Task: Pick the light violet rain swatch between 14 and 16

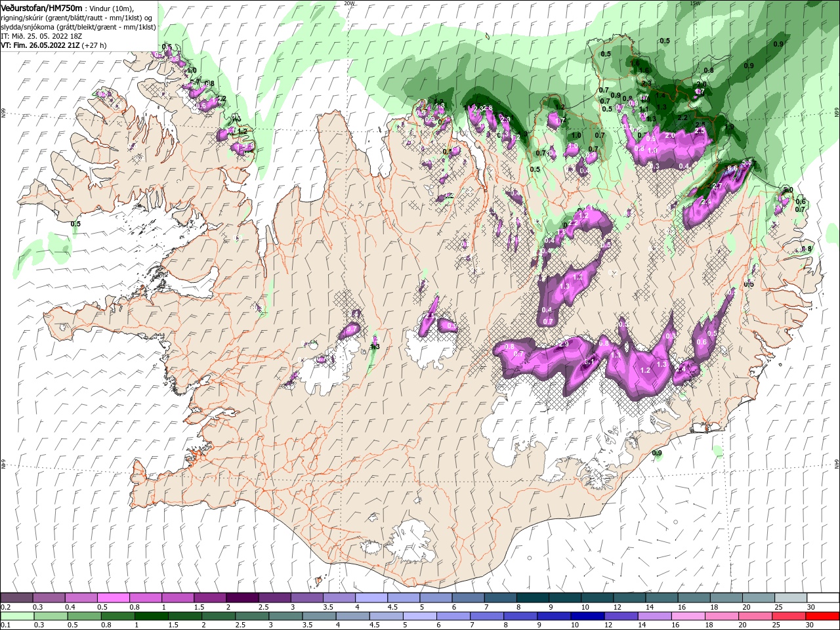Action: [x=655, y=616]
